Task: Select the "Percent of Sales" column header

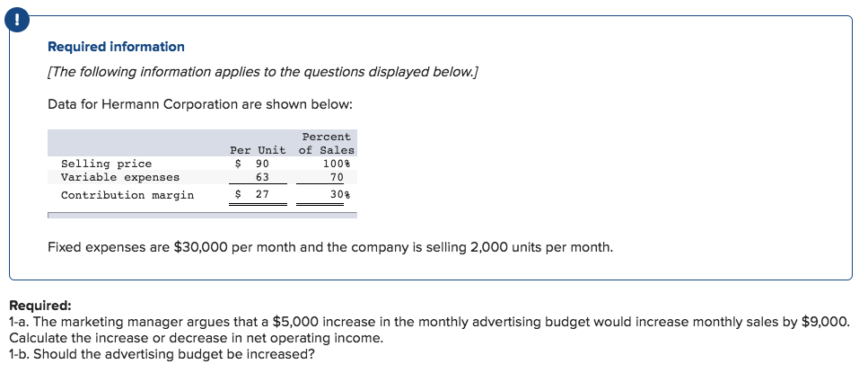Action: point(326,143)
